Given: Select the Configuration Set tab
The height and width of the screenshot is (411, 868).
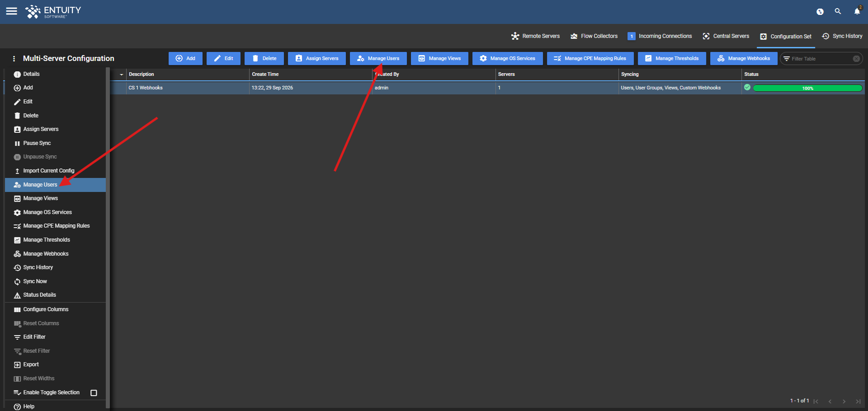Looking at the screenshot, I should click(x=786, y=37).
